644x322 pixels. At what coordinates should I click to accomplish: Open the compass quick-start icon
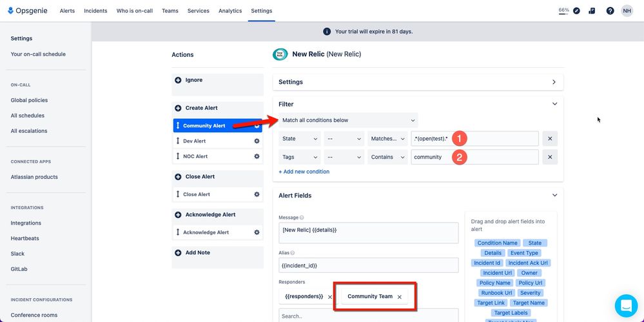click(577, 11)
